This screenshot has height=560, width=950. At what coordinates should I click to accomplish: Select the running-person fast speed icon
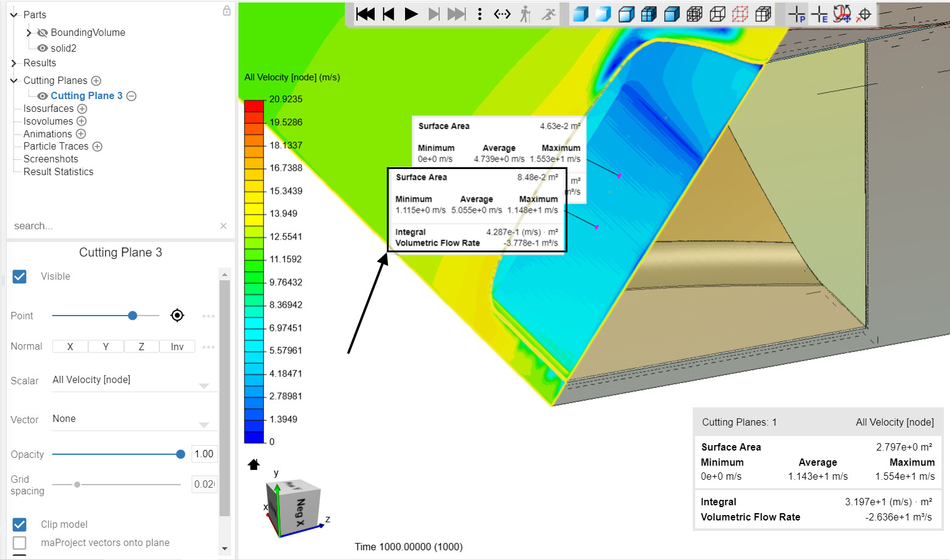point(549,14)
